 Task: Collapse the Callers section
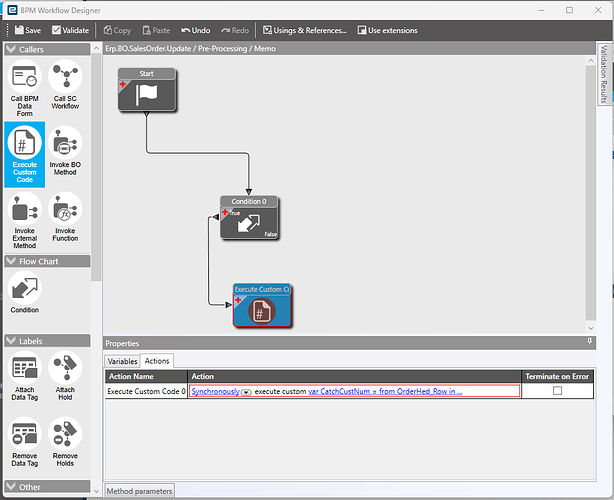pyautogui.click(x=11, y=49)
